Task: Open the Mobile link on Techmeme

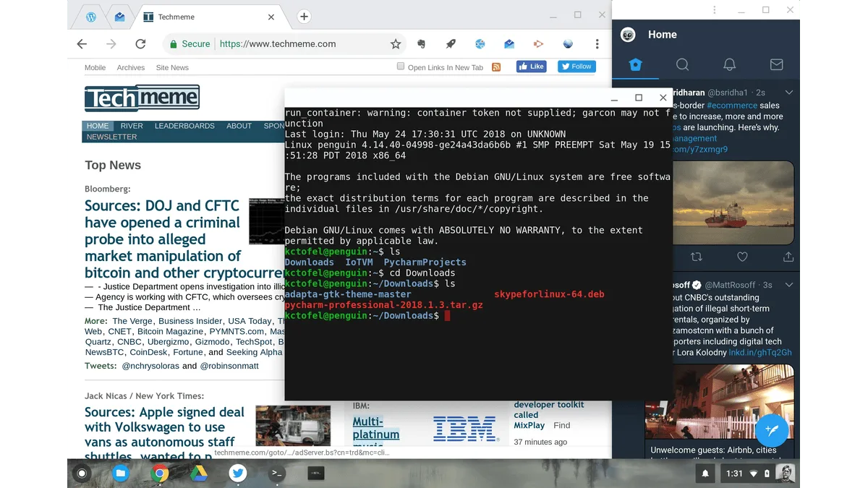Action: [x=95, y=67]
